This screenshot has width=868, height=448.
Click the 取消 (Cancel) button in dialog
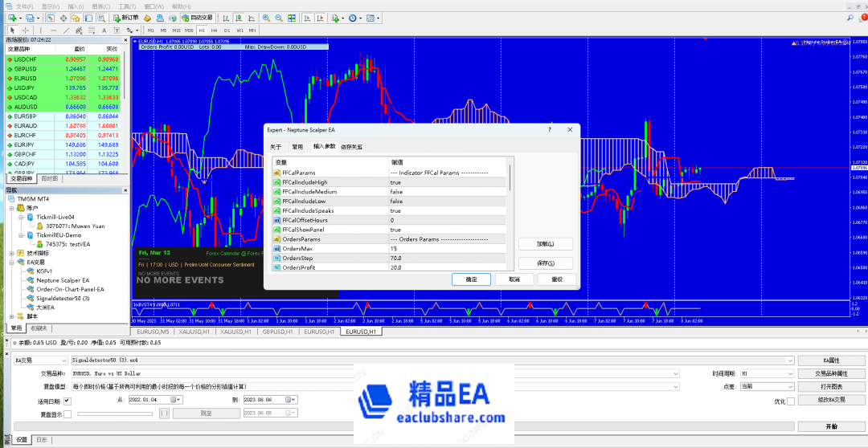(514, 279)
